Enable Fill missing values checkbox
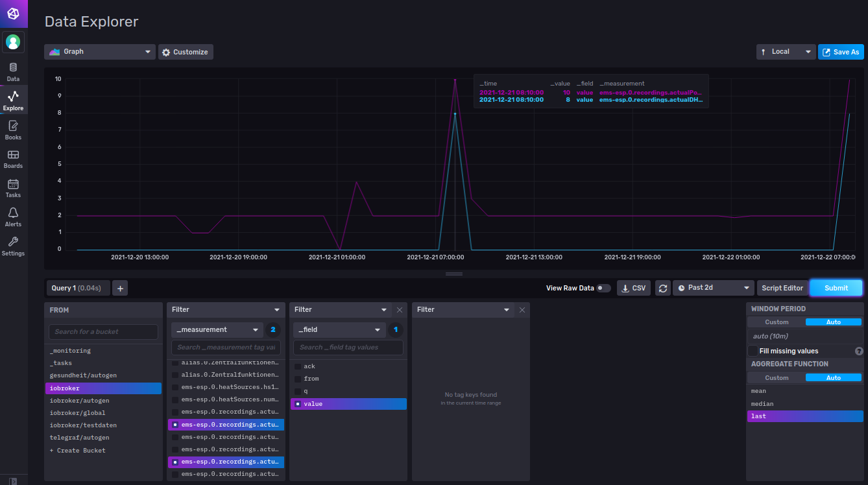Screen dimensions: 868x485 pyautogui.click(x=753, y=351)
